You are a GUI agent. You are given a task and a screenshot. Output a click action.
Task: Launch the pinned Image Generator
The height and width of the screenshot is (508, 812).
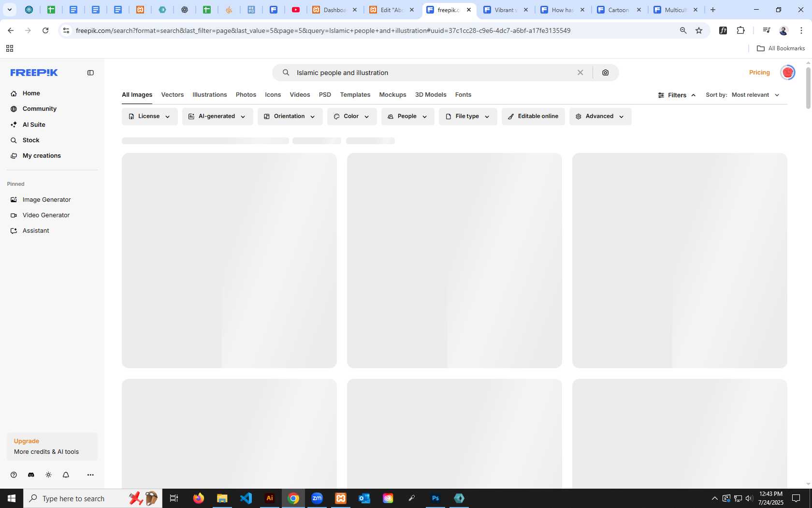point(46,200)
